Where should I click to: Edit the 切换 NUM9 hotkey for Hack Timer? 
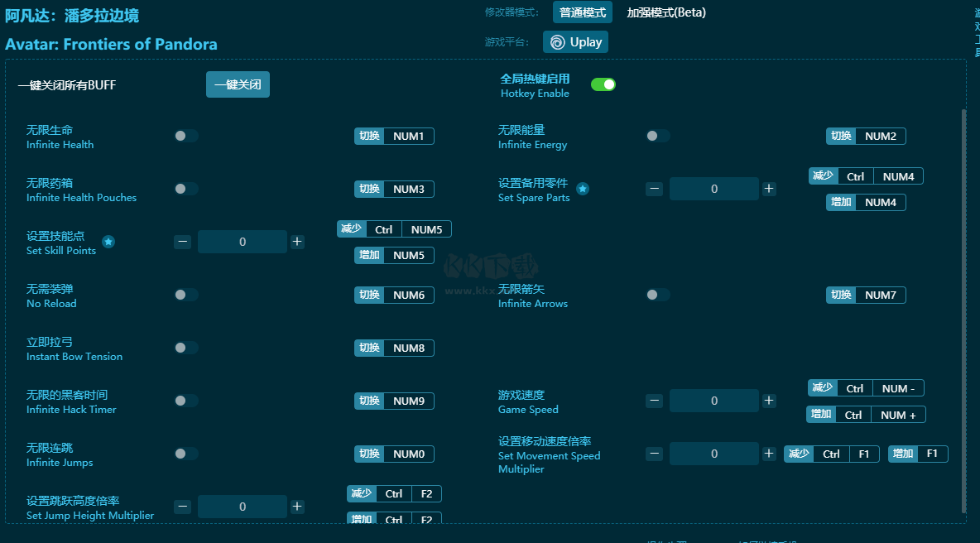[x=394, y=401]
